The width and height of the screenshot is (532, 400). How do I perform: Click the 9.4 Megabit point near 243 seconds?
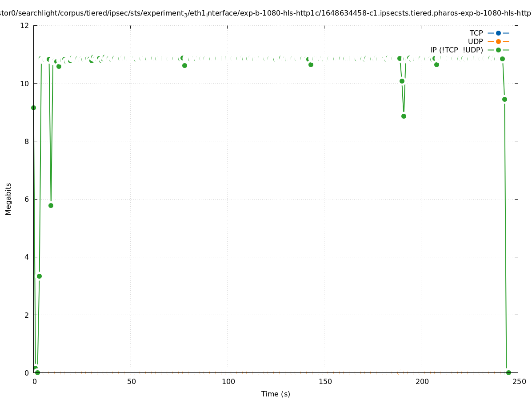[x=504, y=99]
